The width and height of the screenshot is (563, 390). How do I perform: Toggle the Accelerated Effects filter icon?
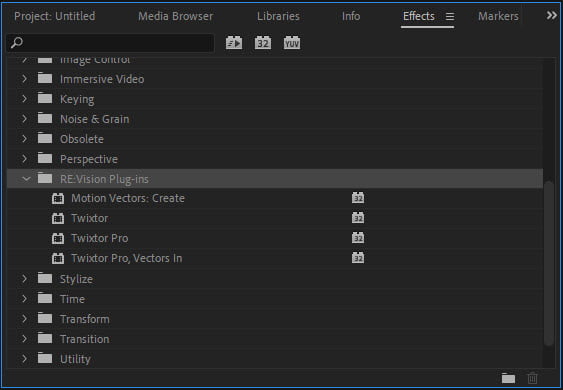point(234,43)
